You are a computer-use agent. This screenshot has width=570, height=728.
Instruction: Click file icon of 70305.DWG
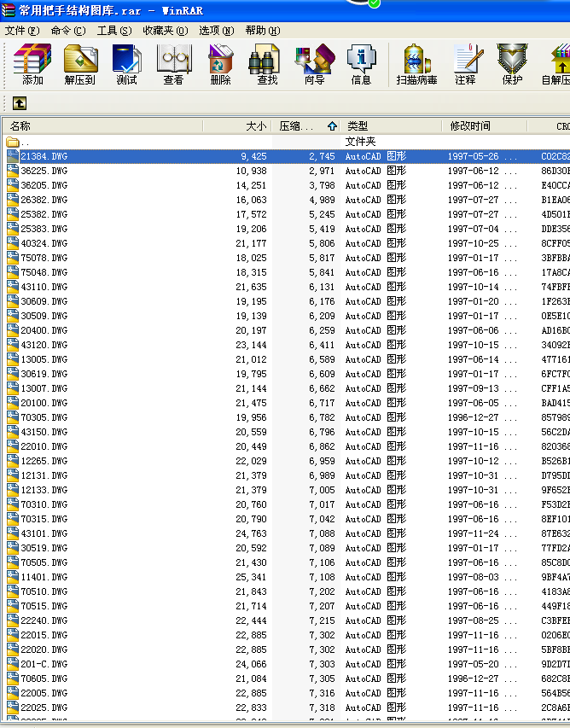coord(13,417)
